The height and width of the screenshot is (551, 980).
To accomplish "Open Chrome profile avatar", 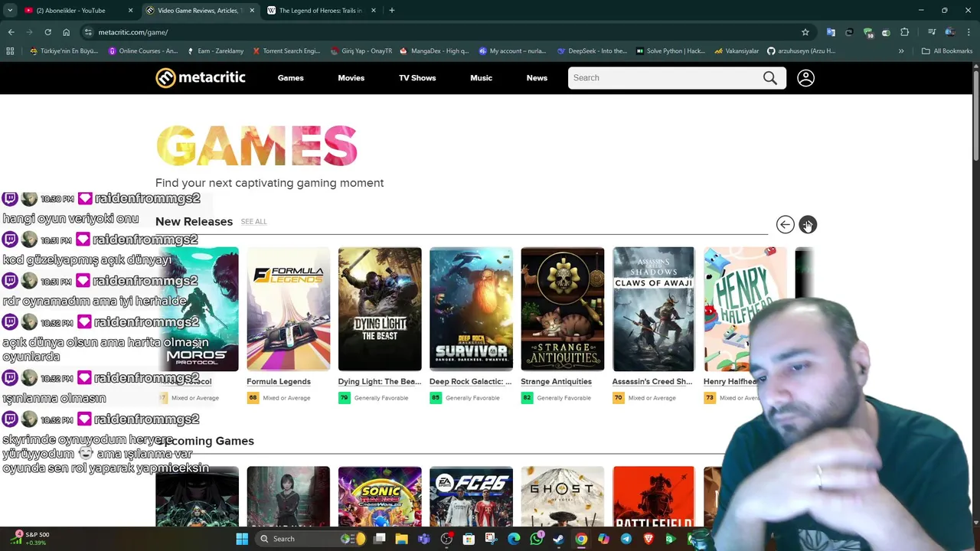I will (x=950, y=32).
